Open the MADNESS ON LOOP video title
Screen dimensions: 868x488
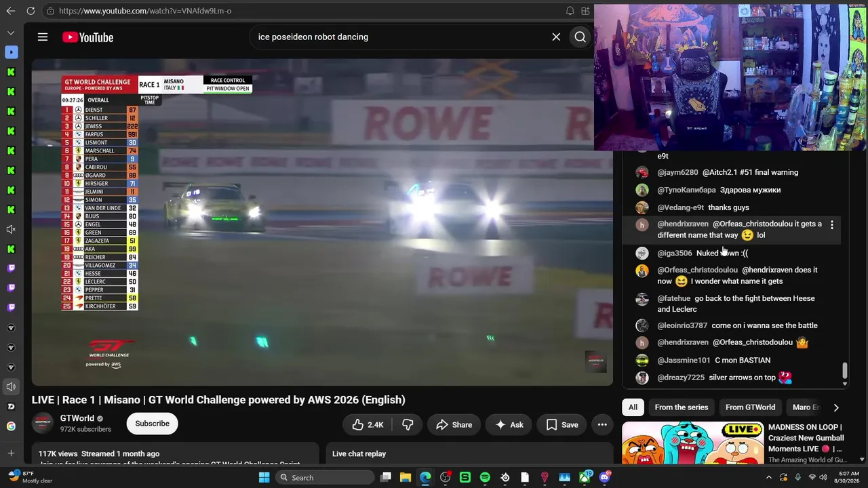806,438
